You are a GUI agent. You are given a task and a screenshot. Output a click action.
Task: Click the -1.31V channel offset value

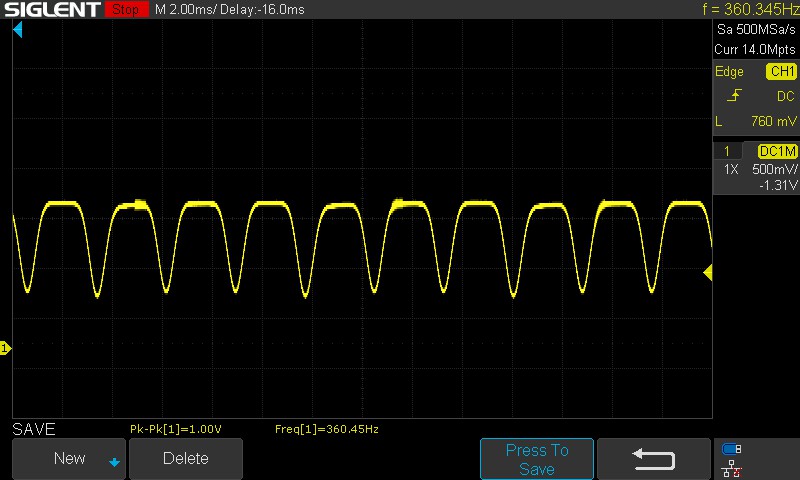[x=778, y=186]
